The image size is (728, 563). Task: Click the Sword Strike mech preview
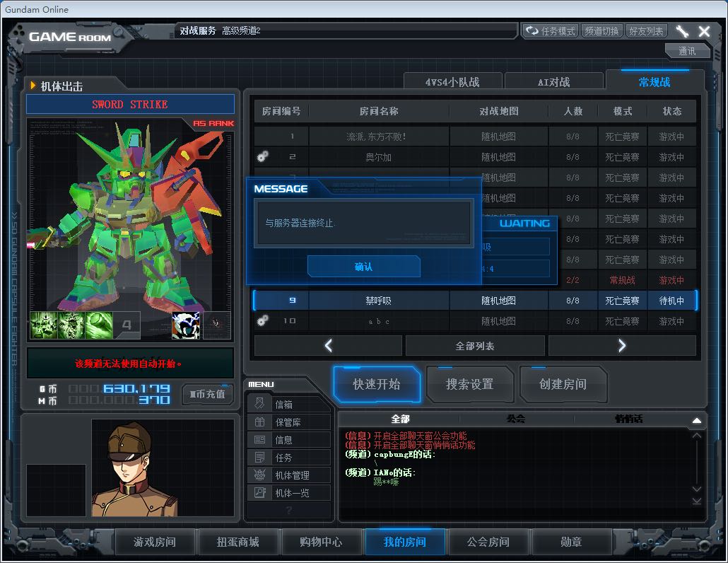point(130,216)
